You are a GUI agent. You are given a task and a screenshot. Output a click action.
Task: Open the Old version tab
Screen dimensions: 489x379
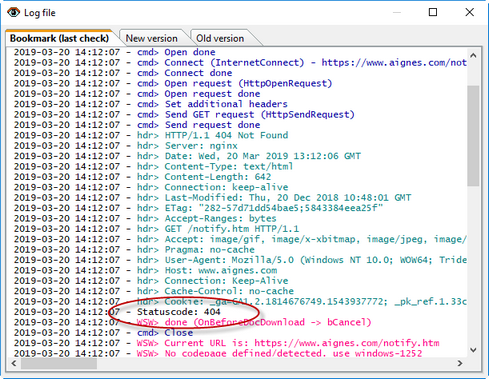click(220, 38)
